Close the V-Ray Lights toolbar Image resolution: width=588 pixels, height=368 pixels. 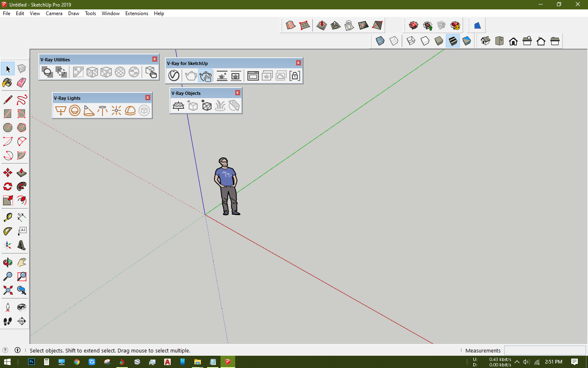point(148,98)
